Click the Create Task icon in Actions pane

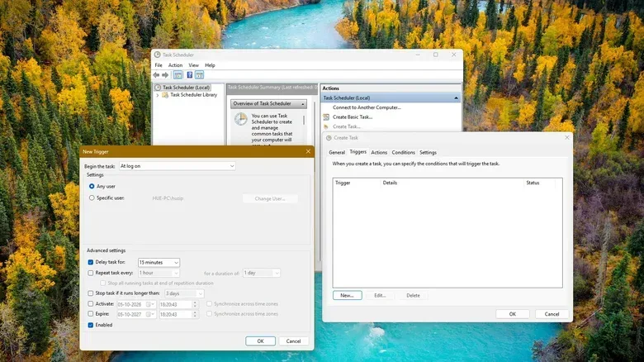pyautogui.click(x=326, y=126)
